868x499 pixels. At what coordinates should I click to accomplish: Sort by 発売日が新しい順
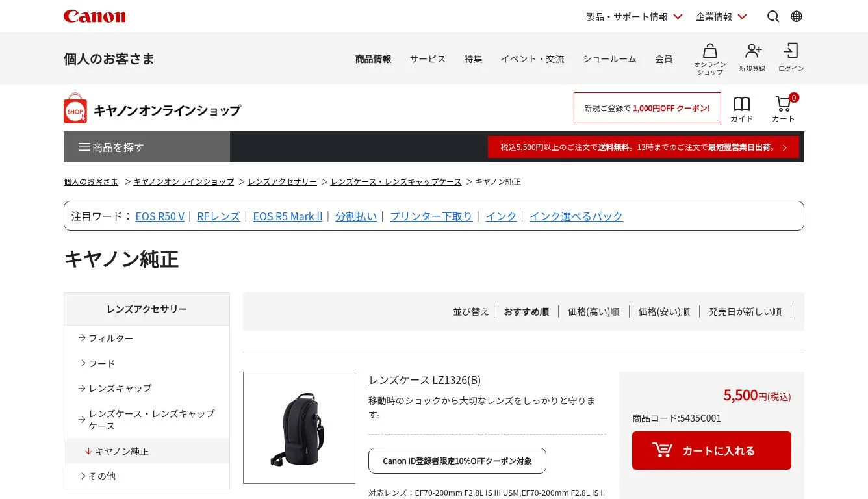(745, 312)
